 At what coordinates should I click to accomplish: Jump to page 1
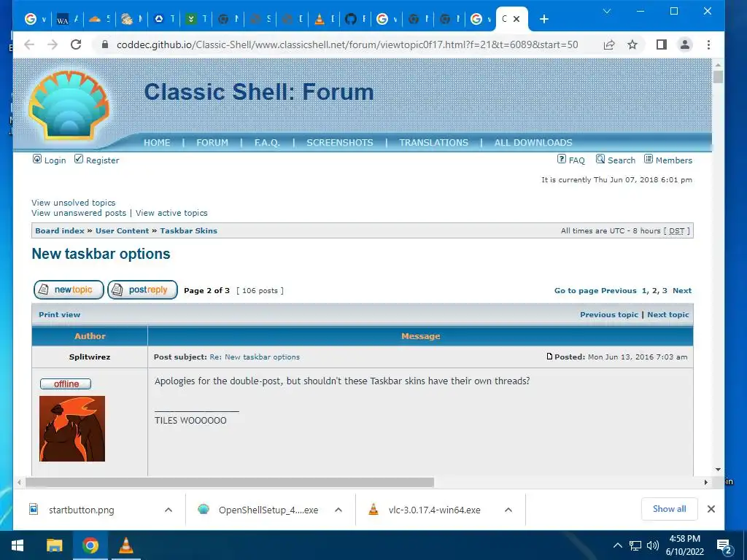pyautogui.click(x=645, y=290)
